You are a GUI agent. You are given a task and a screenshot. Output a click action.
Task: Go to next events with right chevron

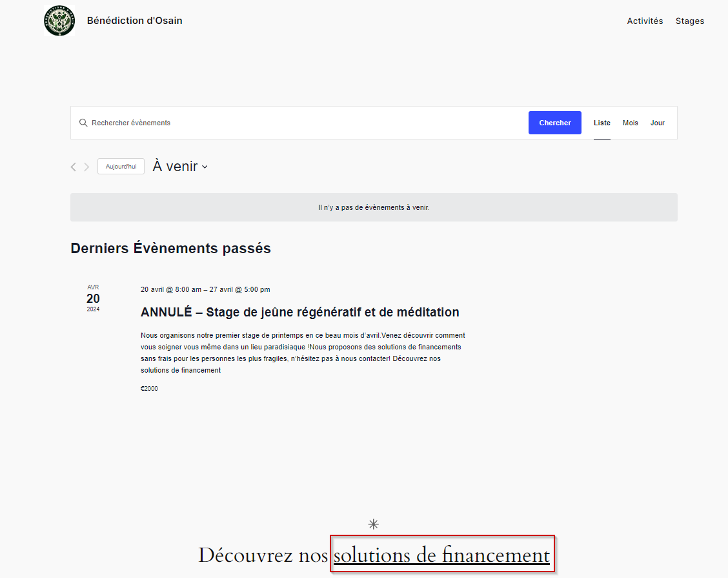86,167
